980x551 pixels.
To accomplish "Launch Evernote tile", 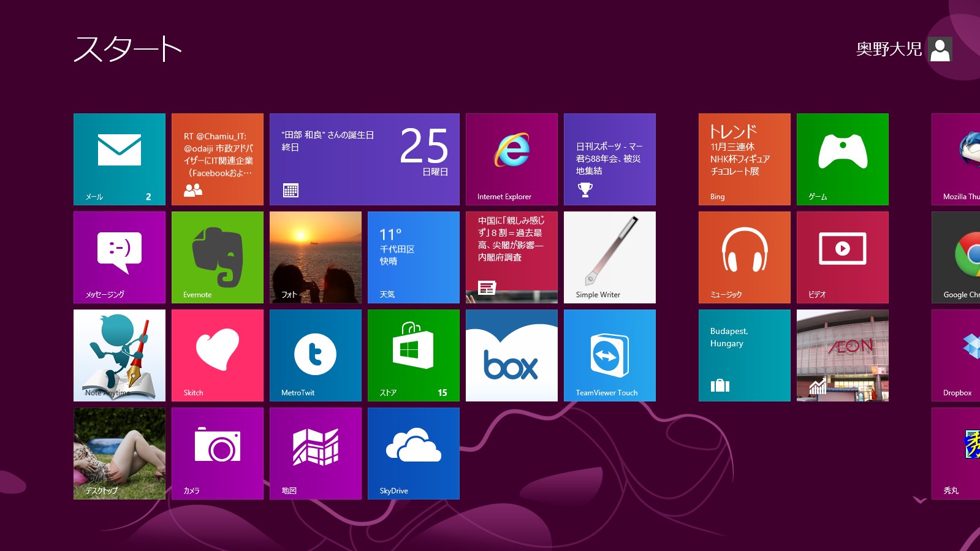I will click(218, 257).
